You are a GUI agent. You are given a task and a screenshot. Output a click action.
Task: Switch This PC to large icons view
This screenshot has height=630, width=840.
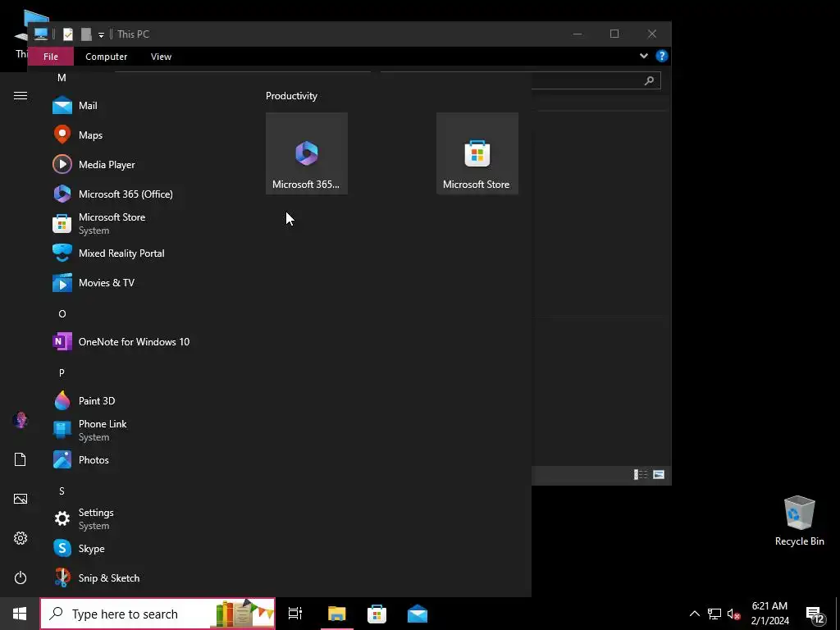(659, 475)
